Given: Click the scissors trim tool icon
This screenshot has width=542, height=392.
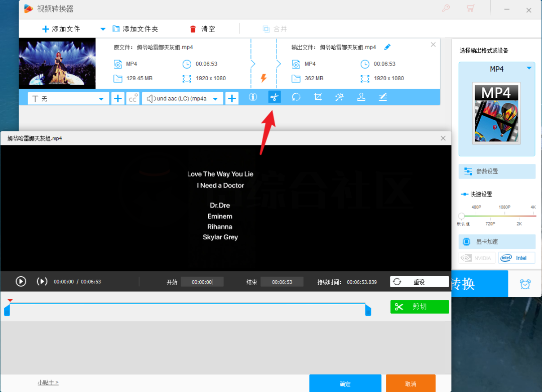Looking at the screenshot, I should tap(275, 97).
